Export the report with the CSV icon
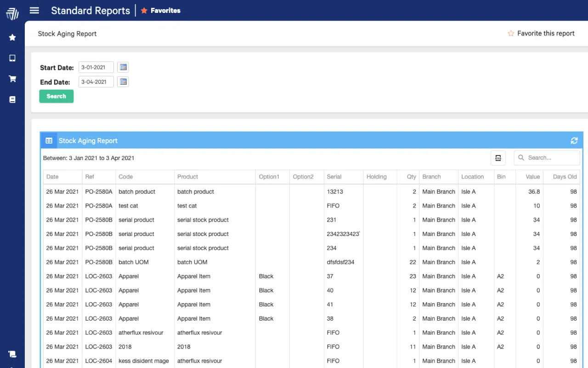This screenshot has width=588, height=368. point(498,158)
